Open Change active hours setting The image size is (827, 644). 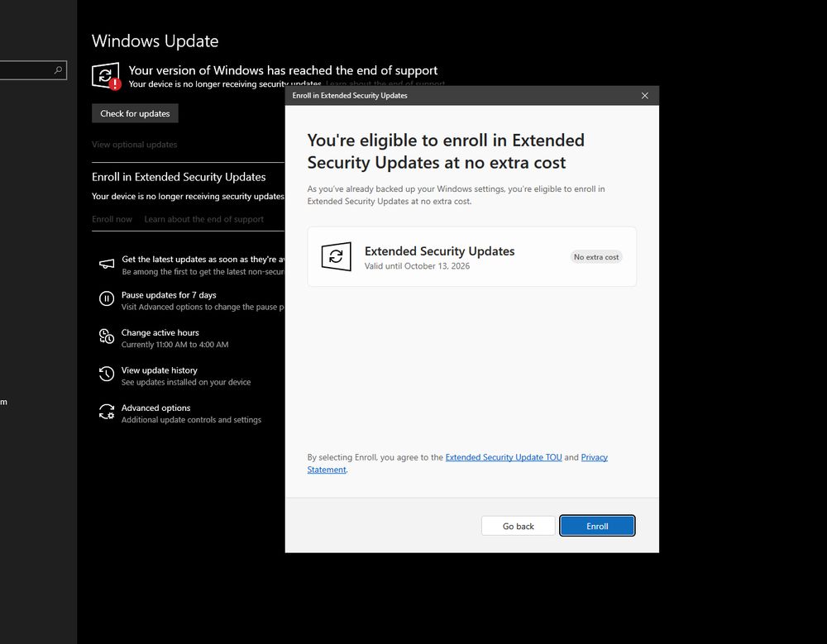click(160, 332)
